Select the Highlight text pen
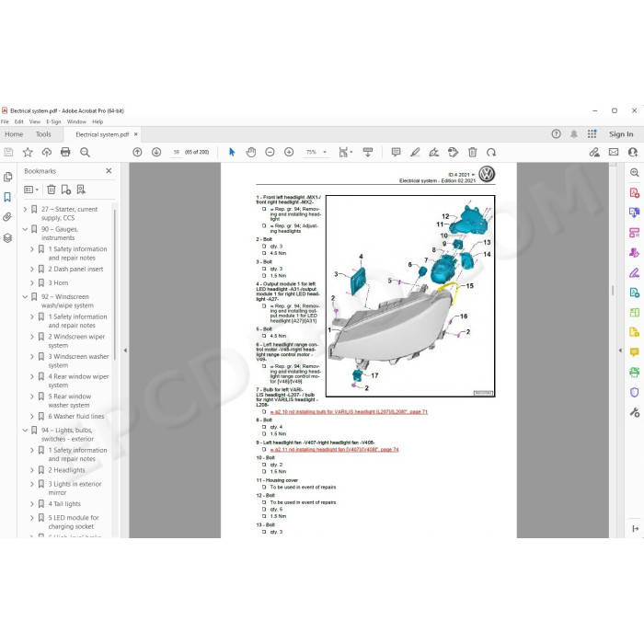The height and width of the screenshot is (644, 644). [x=415, y=153]
